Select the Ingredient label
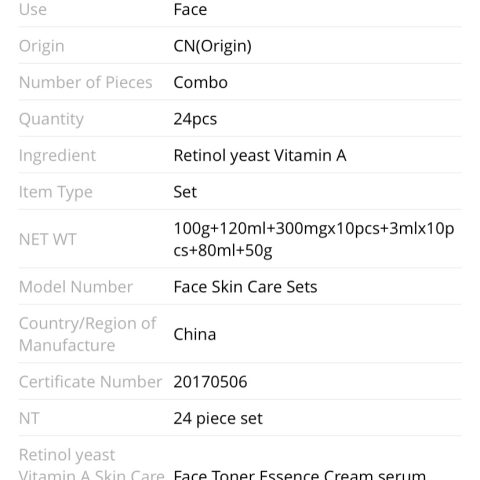This screenshot has width=480, height=480. coord(57,156)
